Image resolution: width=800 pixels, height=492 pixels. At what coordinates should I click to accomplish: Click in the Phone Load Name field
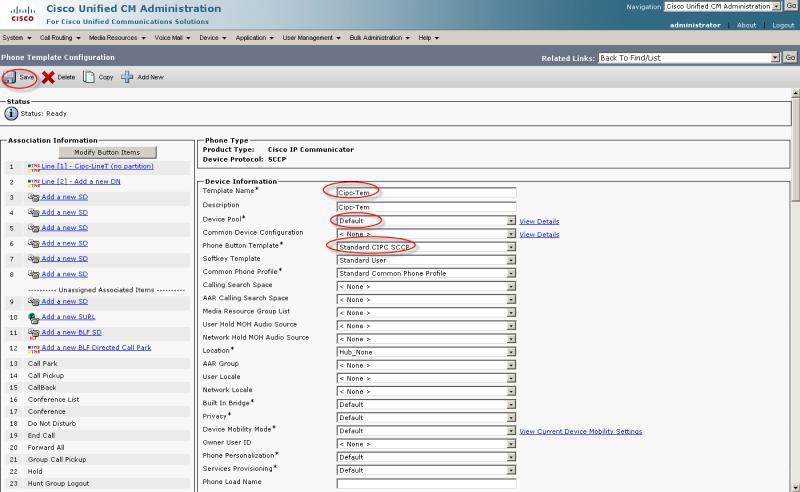coord(427,483)
